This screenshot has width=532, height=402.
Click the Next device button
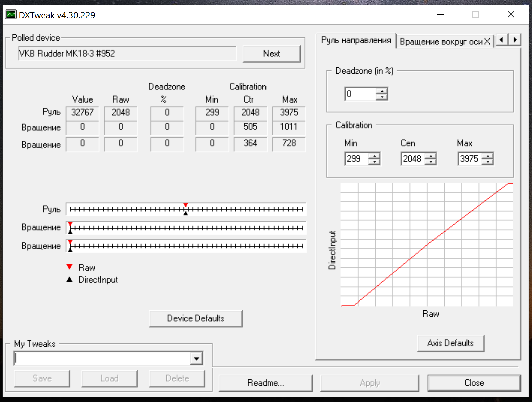[272, 54]
